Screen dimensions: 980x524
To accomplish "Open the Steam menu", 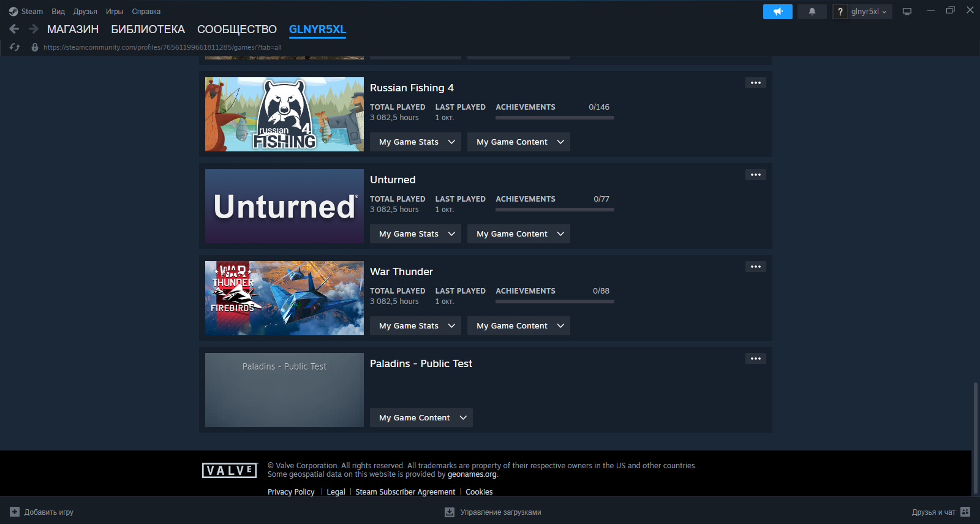I will (x=32, y=12).
